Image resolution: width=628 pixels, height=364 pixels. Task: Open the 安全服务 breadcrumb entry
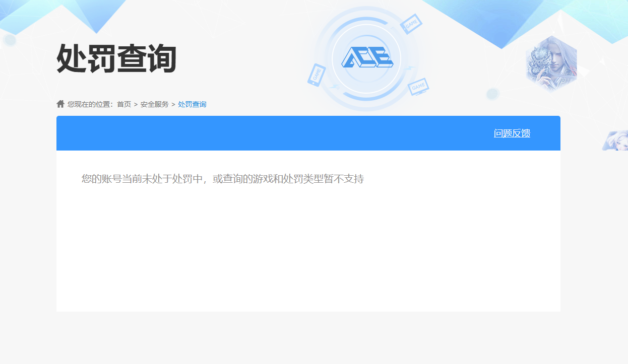click(154, 104)
